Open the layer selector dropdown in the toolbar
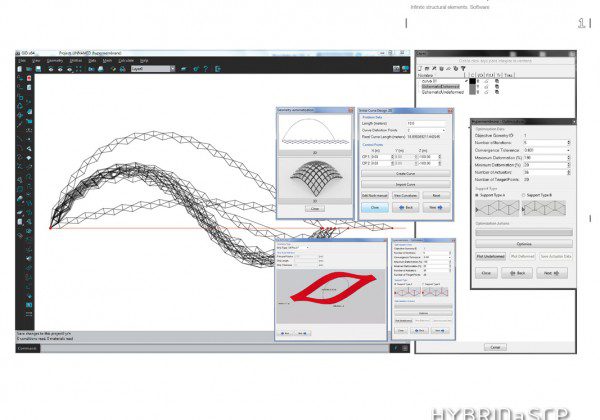Viewport: 600px width, 420px height. point(150,71)
